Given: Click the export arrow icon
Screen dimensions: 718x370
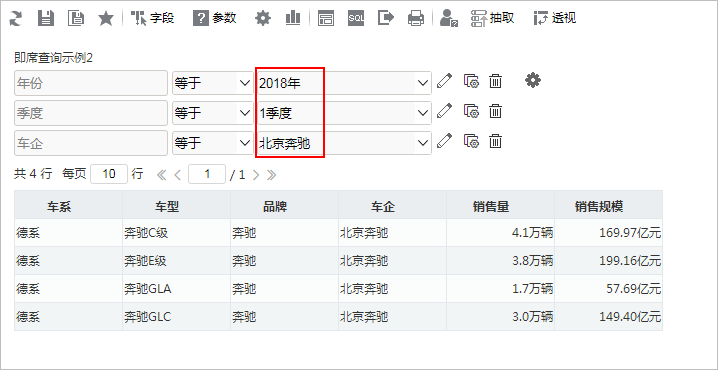Looking at the screenshot, I should coord(386,18).
